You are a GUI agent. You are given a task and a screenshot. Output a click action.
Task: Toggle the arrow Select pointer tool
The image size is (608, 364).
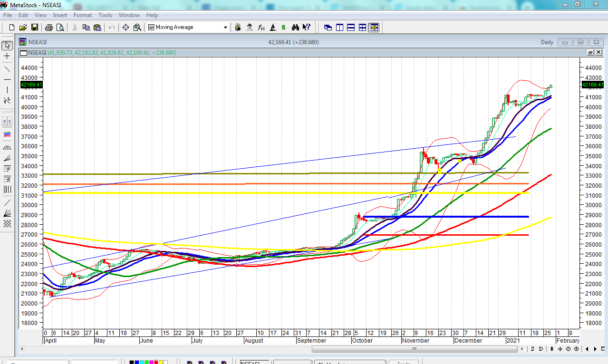tap(7, 46)
